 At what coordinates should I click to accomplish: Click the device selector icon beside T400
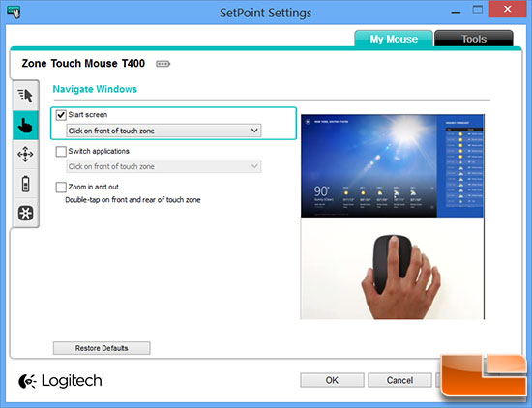tap(163, 64)
